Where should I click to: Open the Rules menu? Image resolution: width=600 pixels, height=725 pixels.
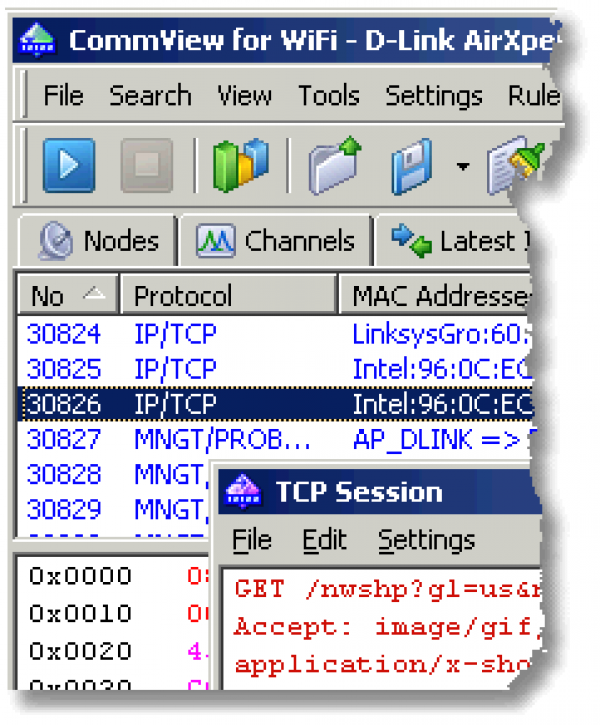tap(534, 96)
